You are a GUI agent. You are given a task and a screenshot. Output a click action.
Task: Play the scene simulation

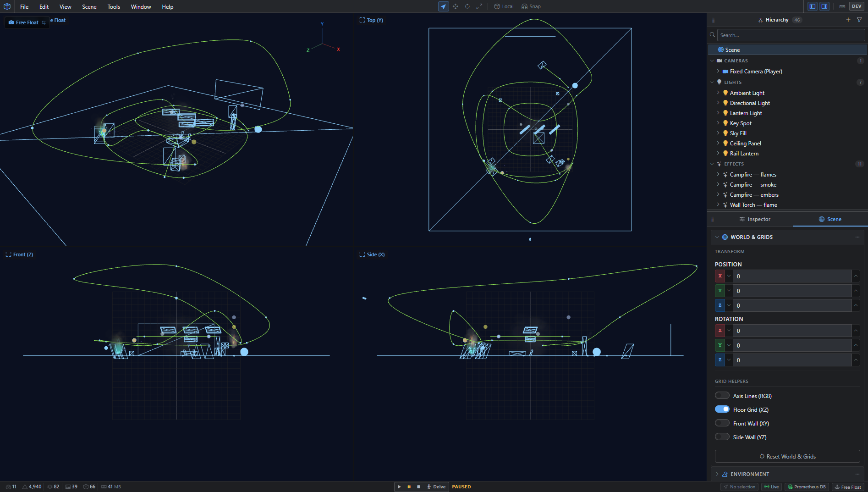(x=399, y=486)
